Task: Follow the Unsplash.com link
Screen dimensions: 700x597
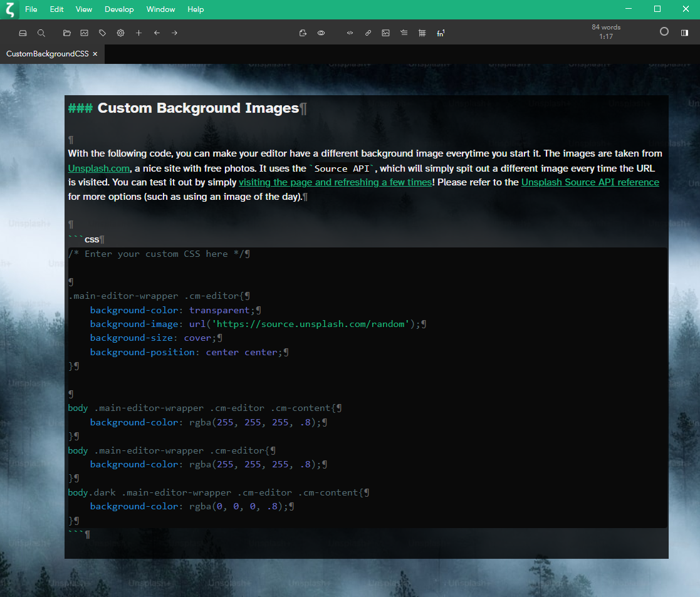Action: 98,169
